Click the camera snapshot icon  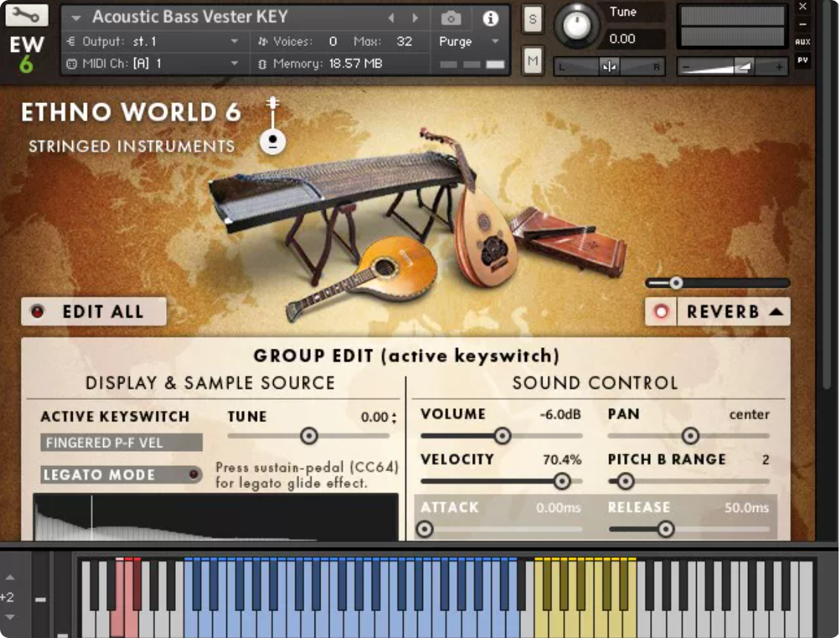[451, 19]
